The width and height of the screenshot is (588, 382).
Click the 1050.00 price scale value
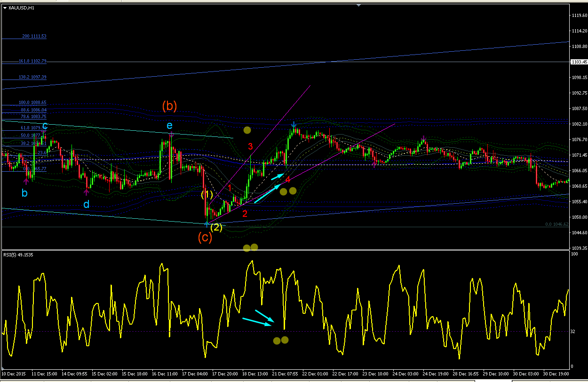click(579, 217)
